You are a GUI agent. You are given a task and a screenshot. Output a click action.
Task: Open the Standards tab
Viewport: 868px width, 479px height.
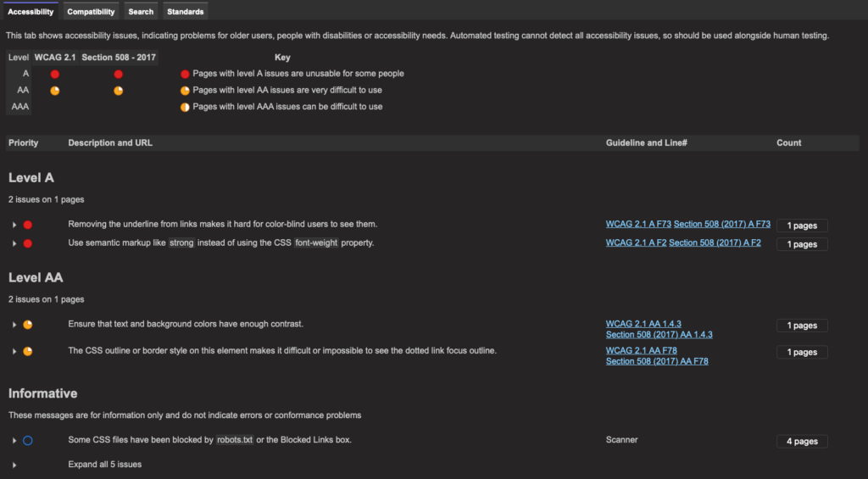point(186,12)
